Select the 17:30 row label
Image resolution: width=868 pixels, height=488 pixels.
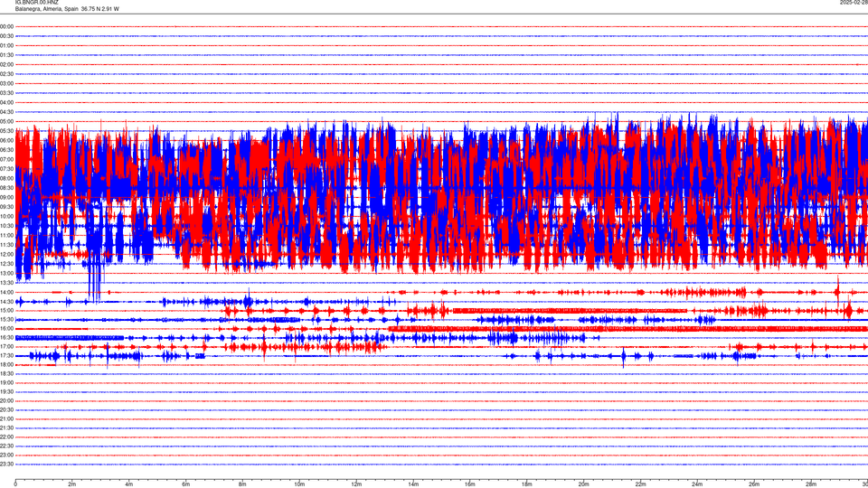(6, 356)
